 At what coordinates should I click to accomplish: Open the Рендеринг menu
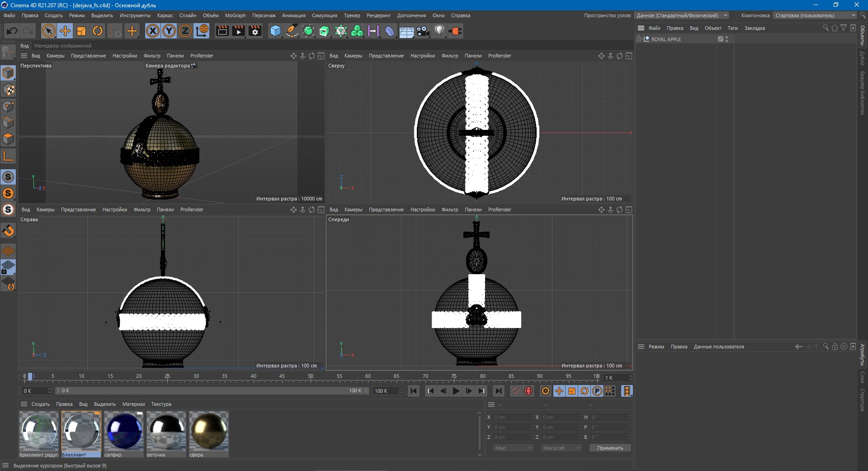[x=378, y=15]
